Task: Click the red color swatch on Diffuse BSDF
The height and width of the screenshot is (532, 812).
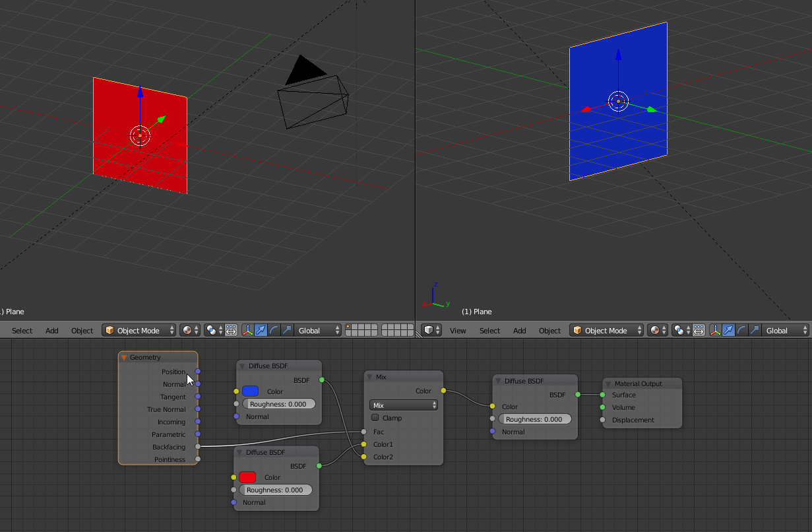Action: tap(247, 477)
